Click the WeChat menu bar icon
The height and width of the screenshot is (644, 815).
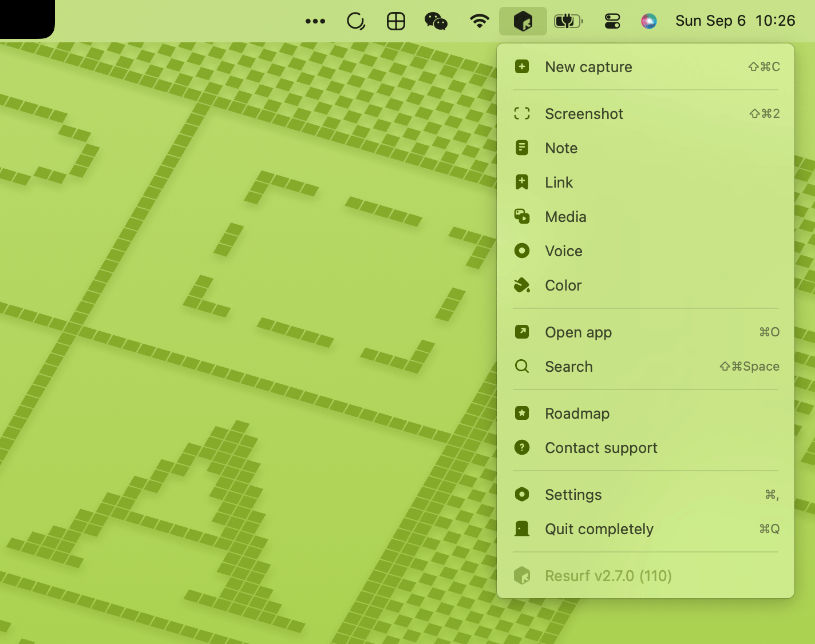coord(436,21)
